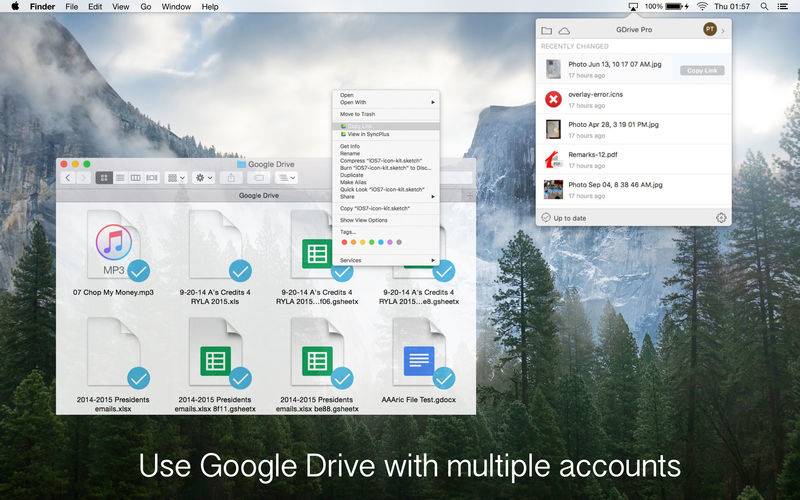Choose Quick Look "iOS7-icon-kit.sketch" item

click(x=385, y=189)
